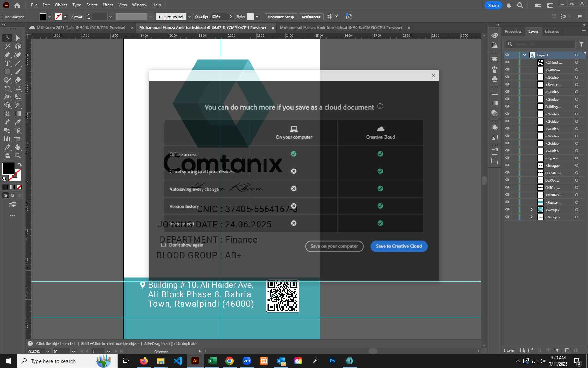Viewport: 588px width, 368px height.
Task: Open the graphic Style dropdown
Action: coord(257,16)
